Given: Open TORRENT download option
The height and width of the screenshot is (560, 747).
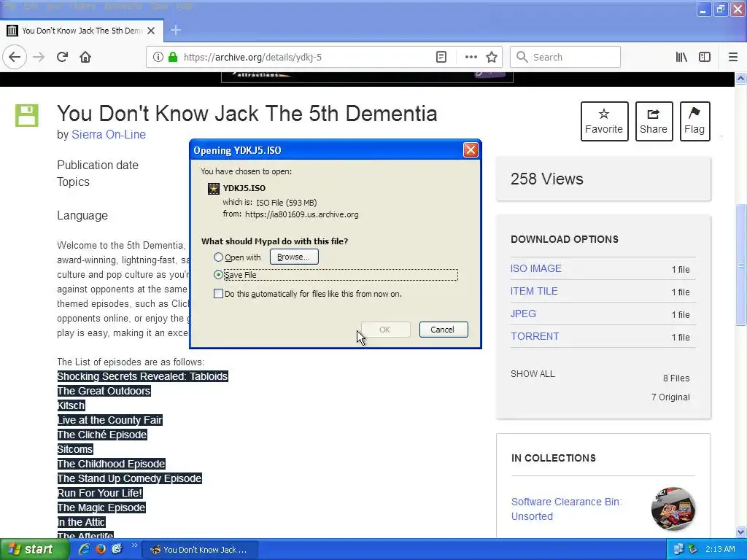Looking at the screenshot, I should coord(535,336).
